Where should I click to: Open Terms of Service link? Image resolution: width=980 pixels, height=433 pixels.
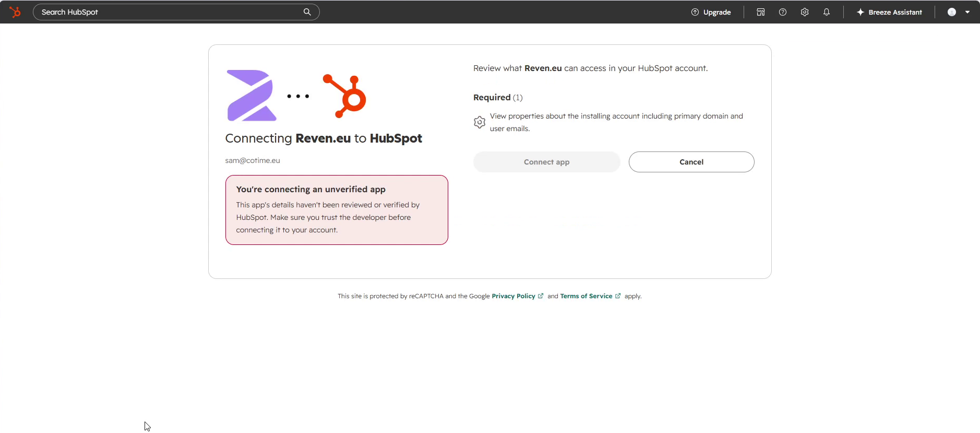[x=590, y=296]
